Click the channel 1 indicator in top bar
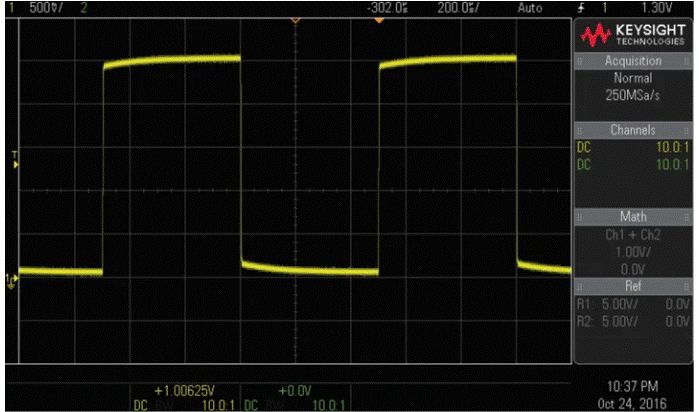699x412 pixels. click(9, 6)
